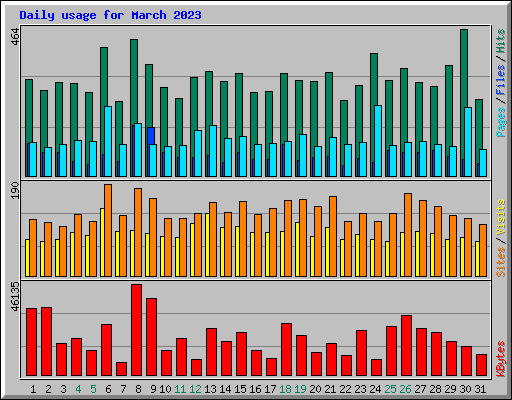This screenshot has height=400, width=512.
Task: Click day 7 on the x-axis
Action: tap(123, 389)
